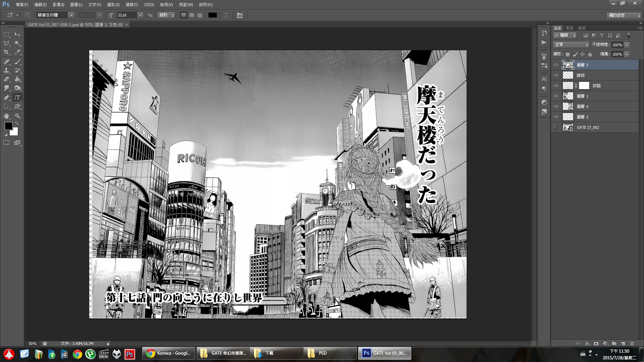Open the 檔案(F) menu
This screenshot has width=644, height=362.
pyautogui.click(x=22, y=5)
